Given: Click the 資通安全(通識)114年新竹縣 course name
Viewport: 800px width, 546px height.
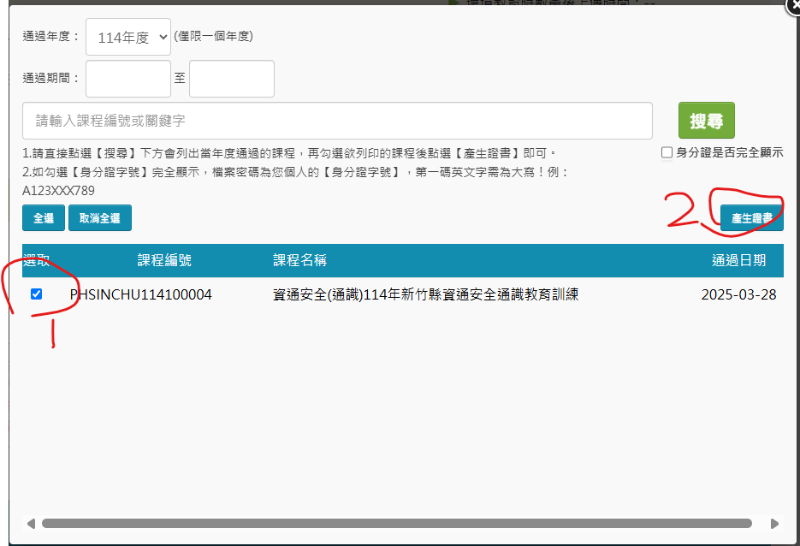Looking at the screenshot, I should click(426, 295).
